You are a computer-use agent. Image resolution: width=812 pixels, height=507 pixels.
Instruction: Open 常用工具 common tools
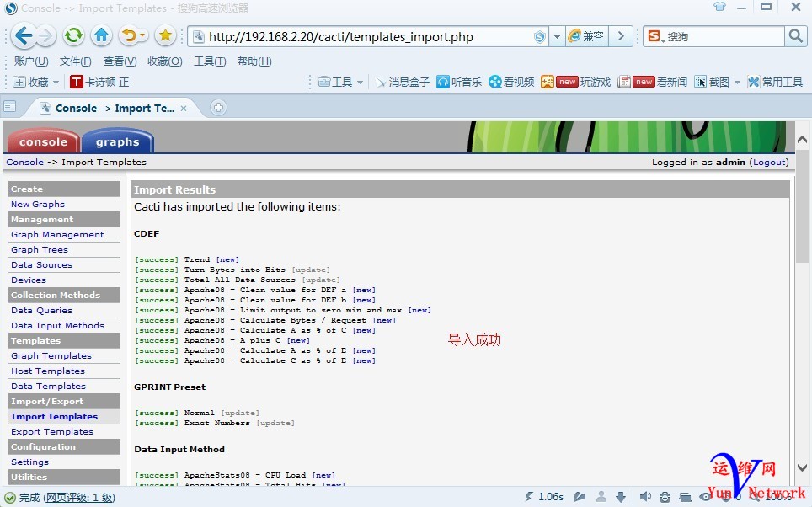[x=775, y=82]
